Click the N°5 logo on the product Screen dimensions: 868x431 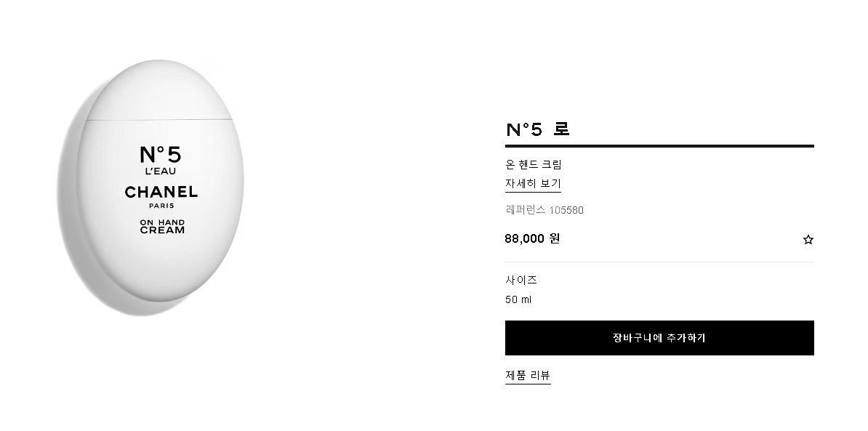161,154
